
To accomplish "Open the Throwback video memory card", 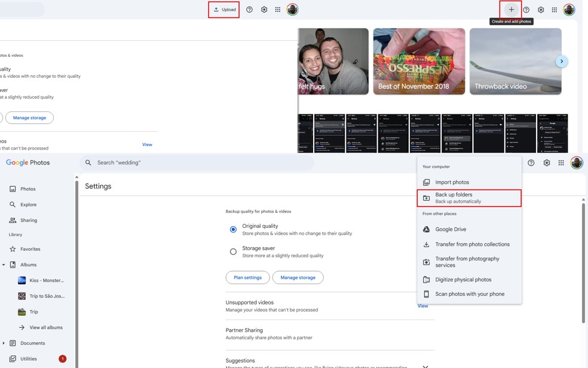I will click(x=516, y=61).
